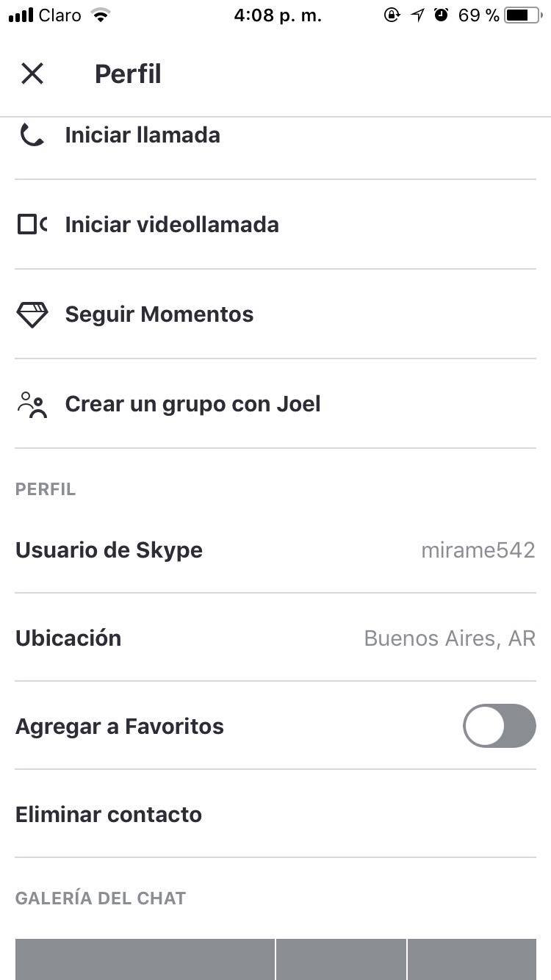
Task: Tap the people group icon
Action: pos(32,404)
